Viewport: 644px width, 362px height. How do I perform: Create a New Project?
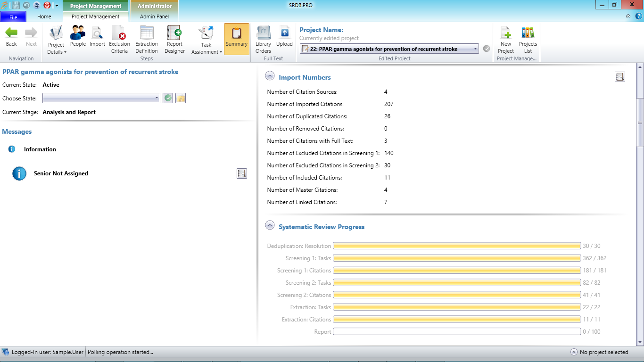click(506, 40)
